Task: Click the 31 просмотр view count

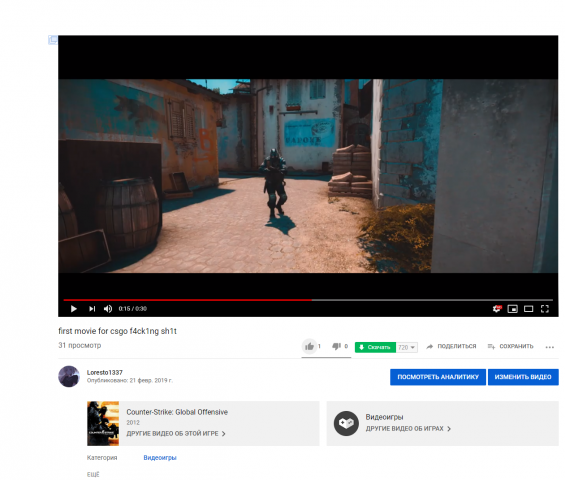Action: 80,345
